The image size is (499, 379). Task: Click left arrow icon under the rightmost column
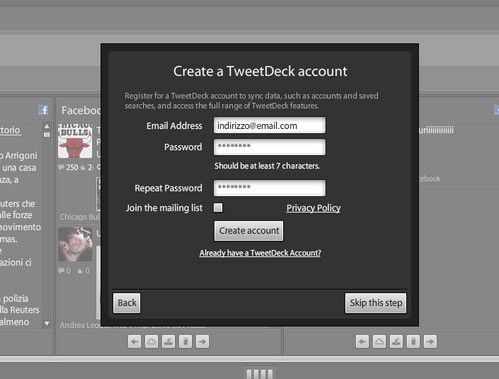pyautogui.click(x=362, y=341)
